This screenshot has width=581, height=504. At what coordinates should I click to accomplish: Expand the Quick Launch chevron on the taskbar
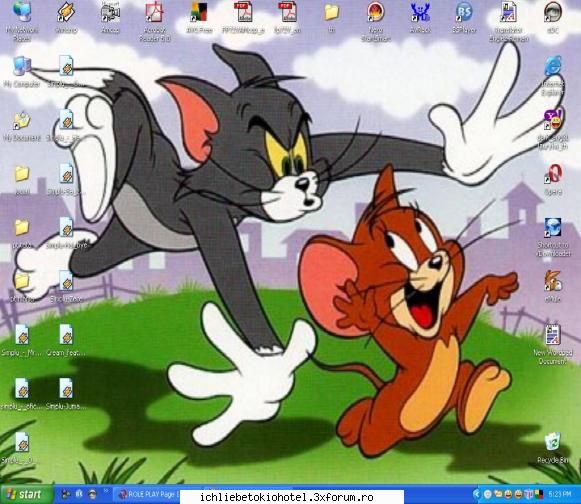106,492
